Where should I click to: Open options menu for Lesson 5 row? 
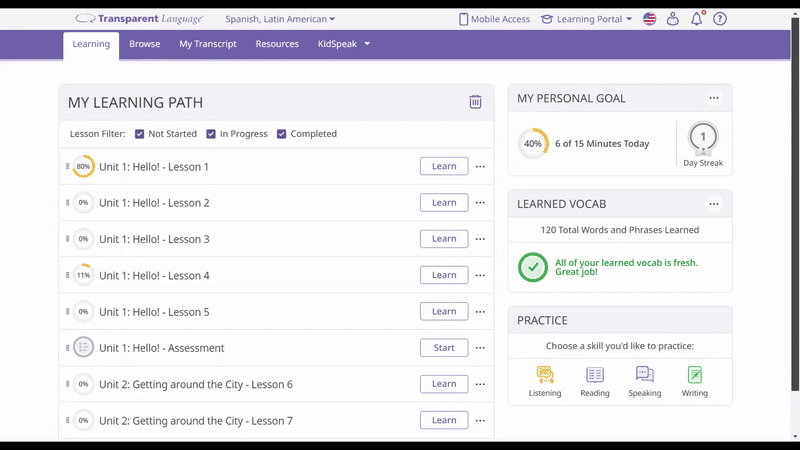480,312
